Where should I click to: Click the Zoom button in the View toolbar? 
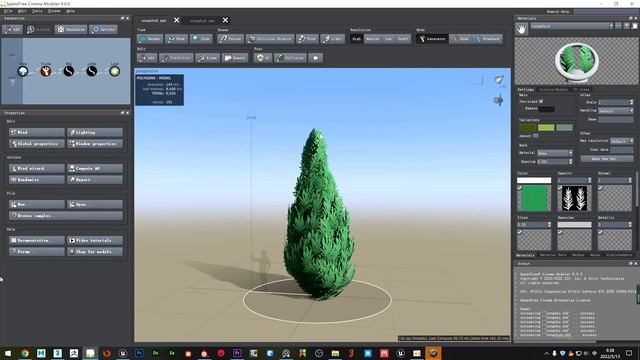tap(201, 39)
